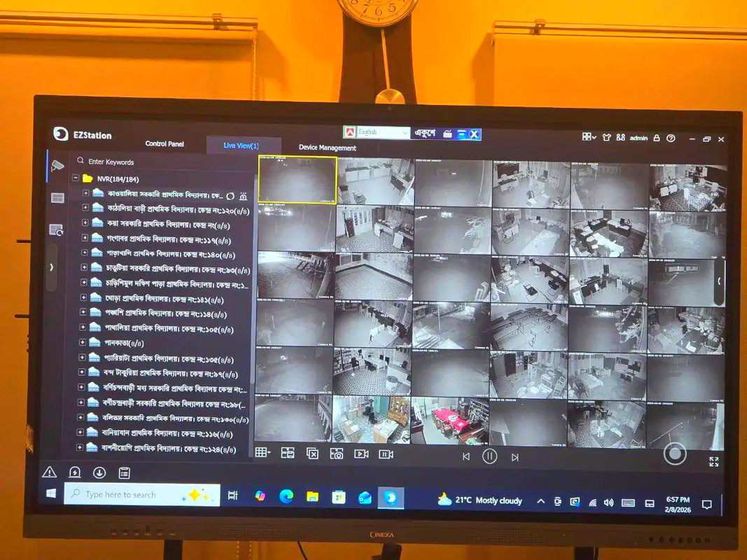Click the snapshot camera icon in bottom toolbar
The width and height of the screenshot is (747, 560).
337,454
